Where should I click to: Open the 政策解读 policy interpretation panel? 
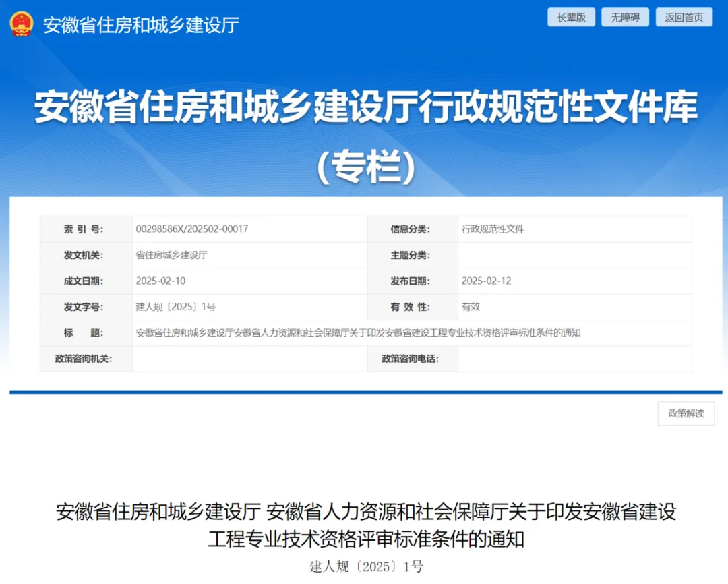[686, 413]
